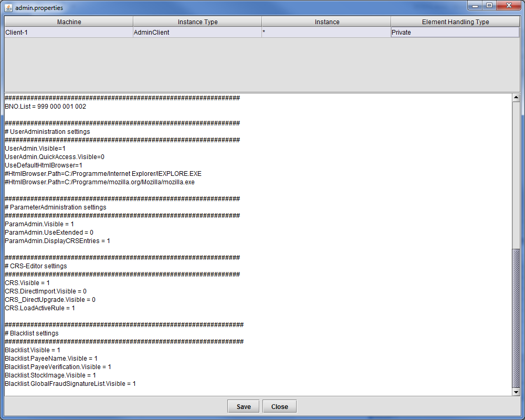Click the UserAdmin.Visible=1 line

pos(35,149)
